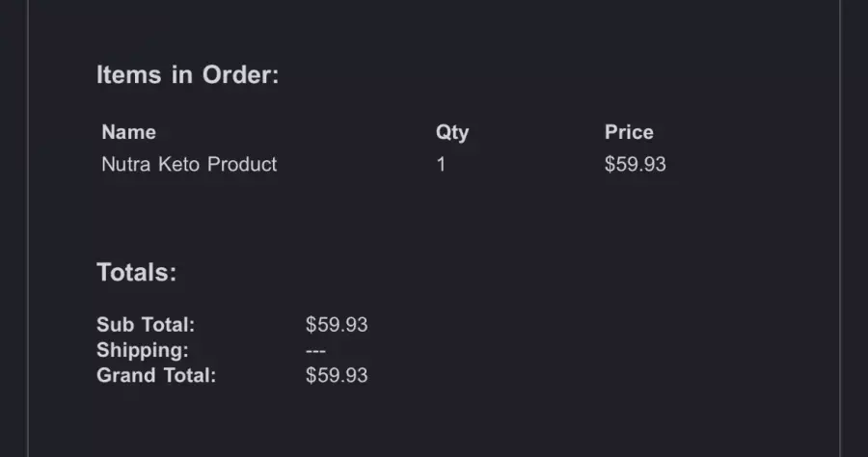Click the Items in Order heading
Screen dimensions: 868x457
pos(188,74)
